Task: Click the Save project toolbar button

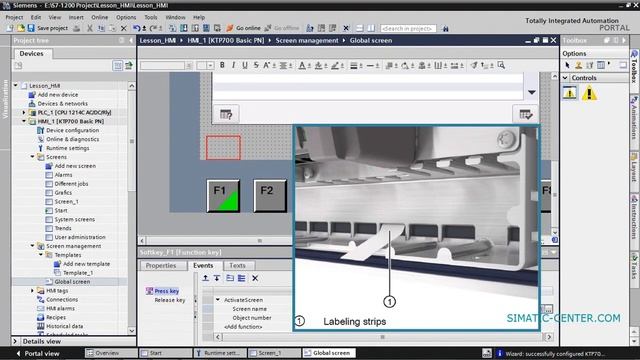Action: [x=48, y=28]
